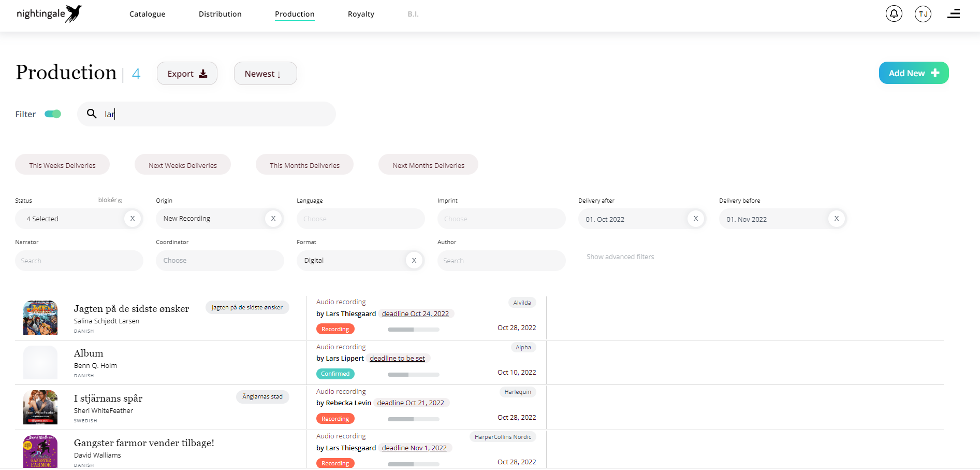Open the notifications bell
980x470 pixels.
pos(894,14)
